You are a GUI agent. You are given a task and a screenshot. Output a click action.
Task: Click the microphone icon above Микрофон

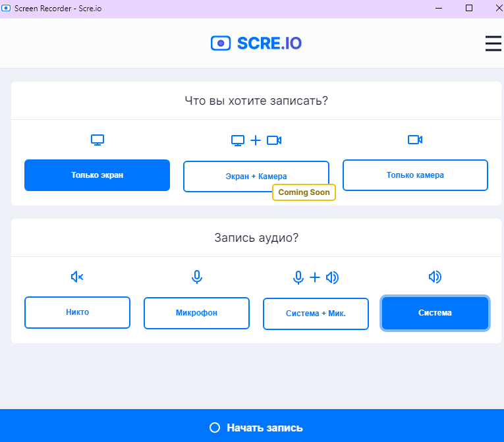[197, 277]
